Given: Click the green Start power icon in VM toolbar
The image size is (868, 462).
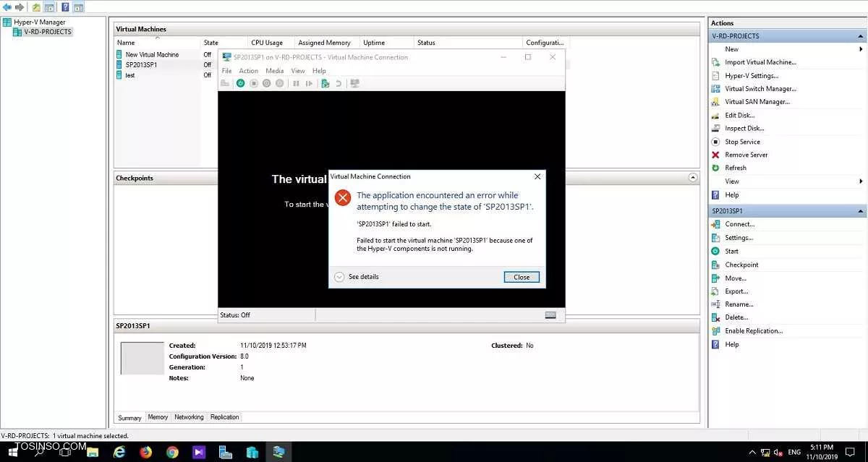Looking at the screenshot, I should [x=240, y=84].
